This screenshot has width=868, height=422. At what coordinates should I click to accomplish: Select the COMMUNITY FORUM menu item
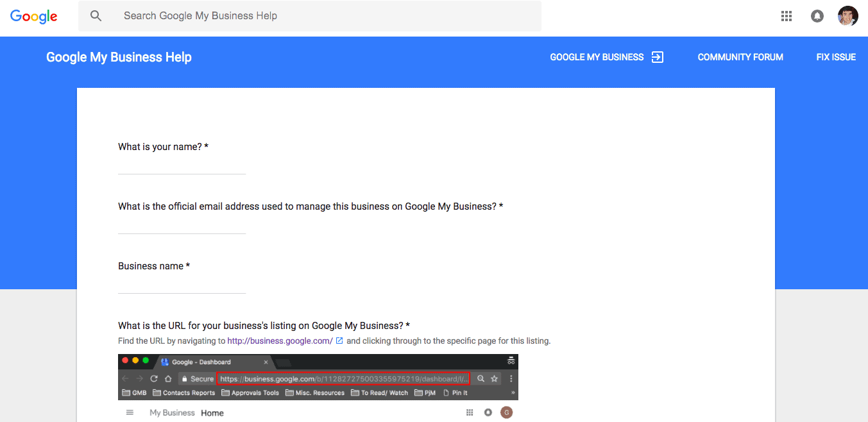pos(740,56)
